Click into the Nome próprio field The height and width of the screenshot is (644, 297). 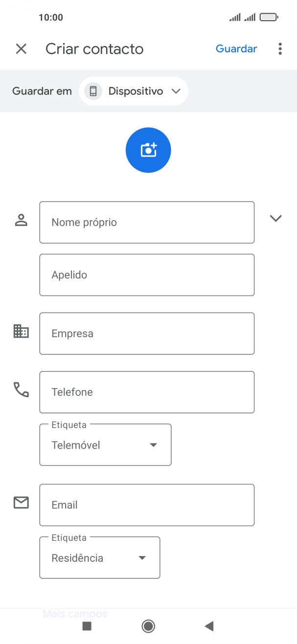(x=147, y=222)
